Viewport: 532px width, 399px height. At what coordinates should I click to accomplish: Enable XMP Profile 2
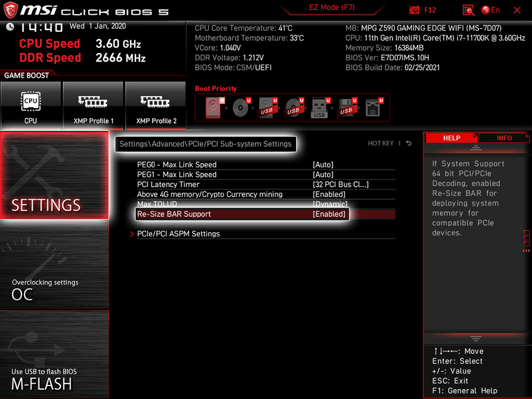click(155, 106)
